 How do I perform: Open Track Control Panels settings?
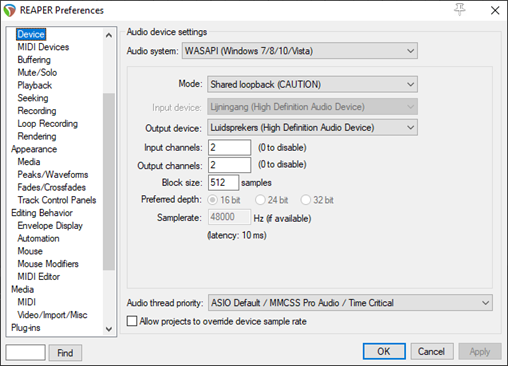57,200
